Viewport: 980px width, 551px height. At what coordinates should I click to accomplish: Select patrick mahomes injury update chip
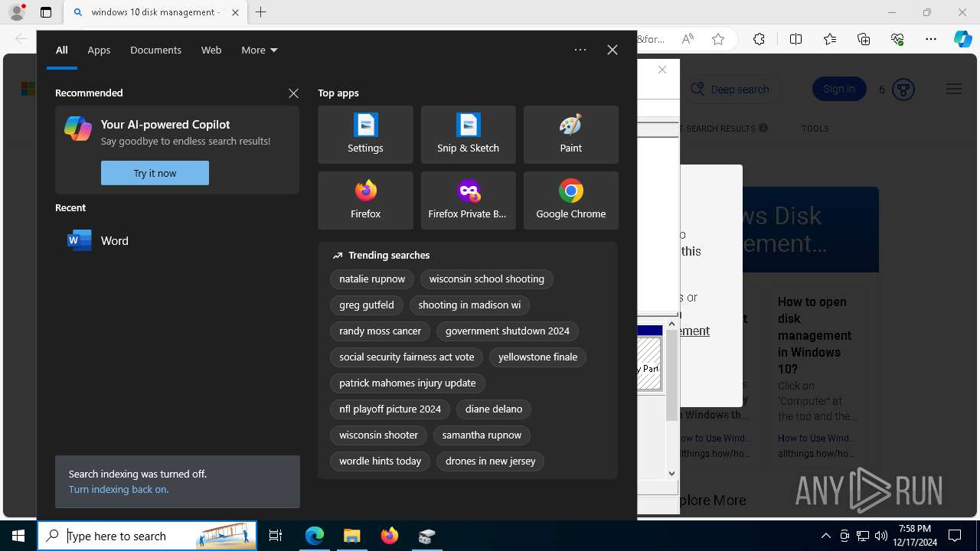tap(407, 383)
